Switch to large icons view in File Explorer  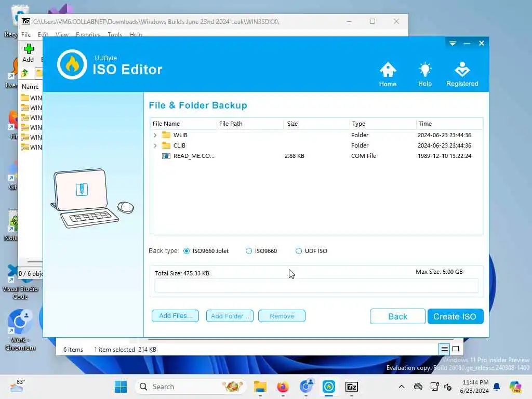(x=456, y=349)
